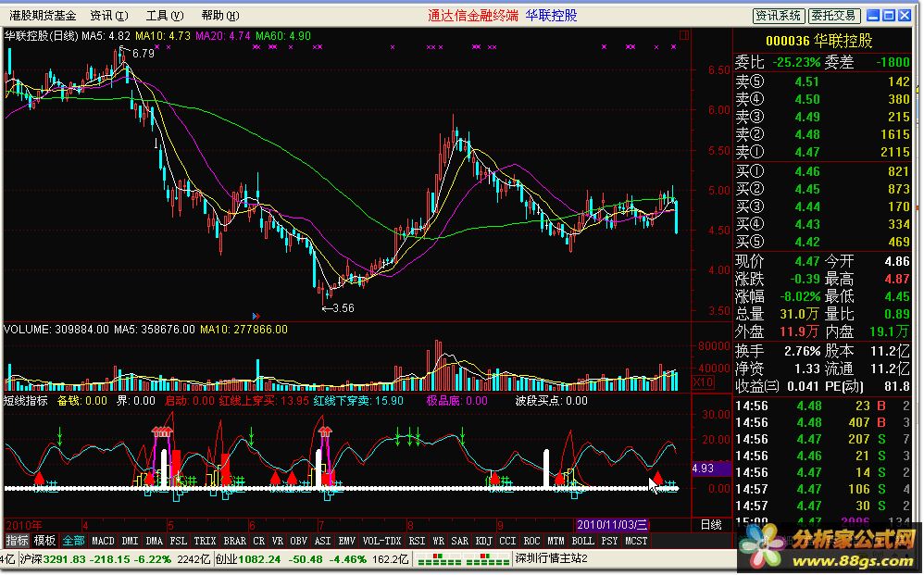Switch to the MACD indicator
The height and width of the screenshot is (575, 924).
pyautogui.click(x=103, y=541)
